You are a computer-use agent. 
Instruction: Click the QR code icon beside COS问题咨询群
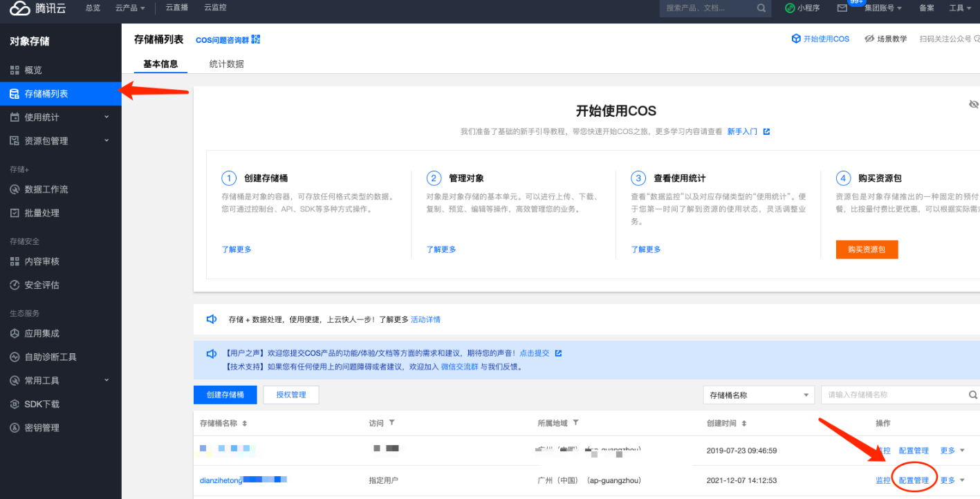pos(256,39)
